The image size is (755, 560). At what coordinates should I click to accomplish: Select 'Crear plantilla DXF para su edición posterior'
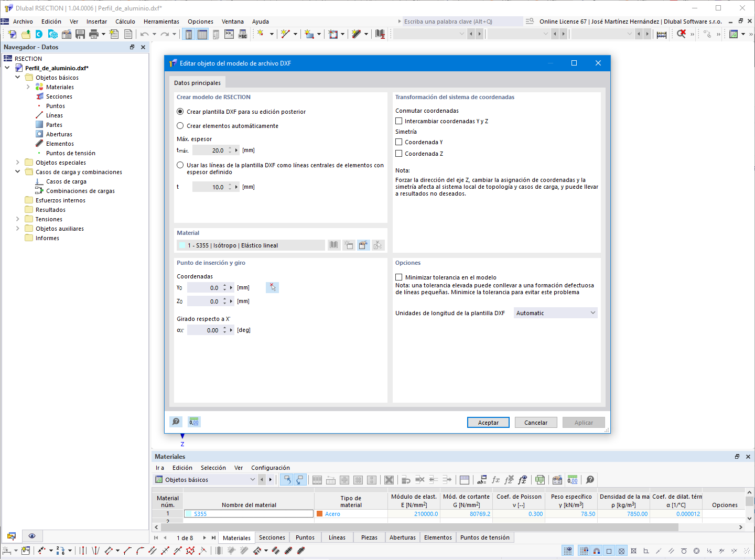click(180, 112)
